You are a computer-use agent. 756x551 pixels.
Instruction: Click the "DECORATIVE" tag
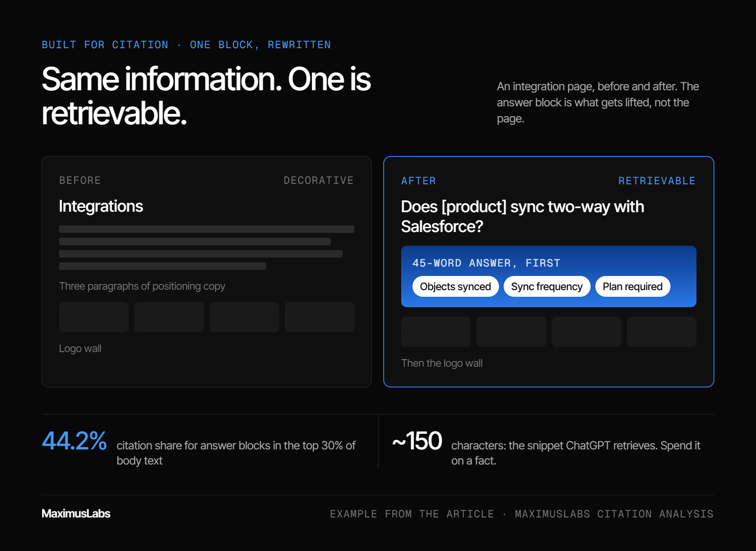[x=318, y=181]
